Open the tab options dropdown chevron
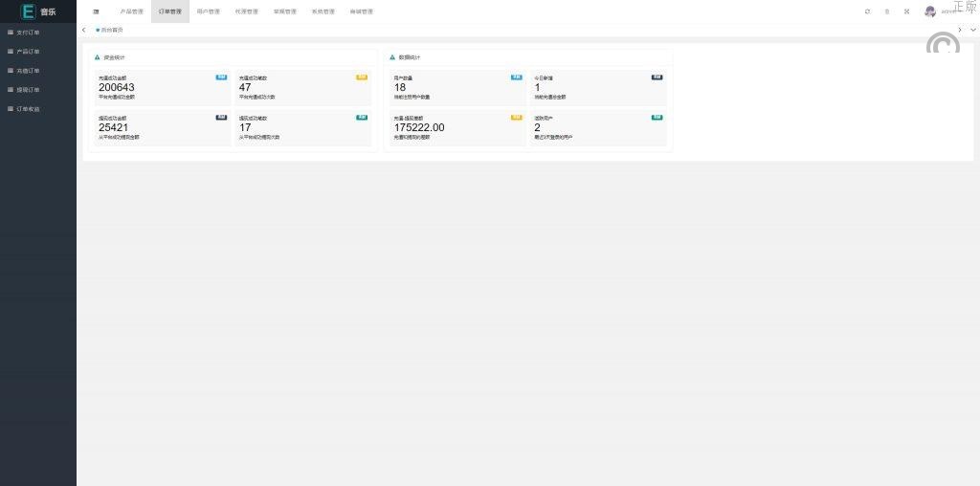Image resolution: width=980 pixels, height=486 pixels. [973, 30]
